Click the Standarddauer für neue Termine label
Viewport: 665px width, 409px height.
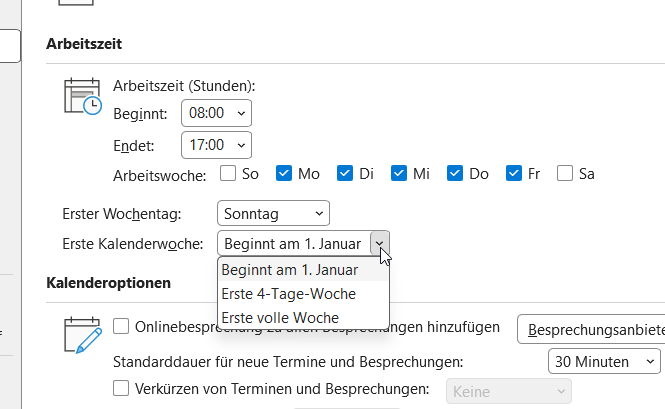pyautogui.click(x=288, y=362)
